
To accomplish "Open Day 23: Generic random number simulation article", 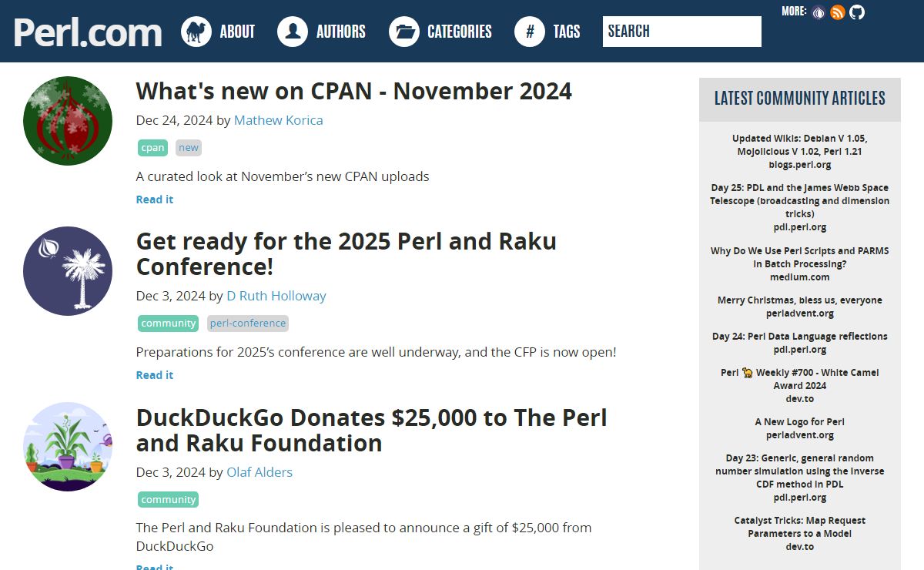I will [x=800, y=471].
